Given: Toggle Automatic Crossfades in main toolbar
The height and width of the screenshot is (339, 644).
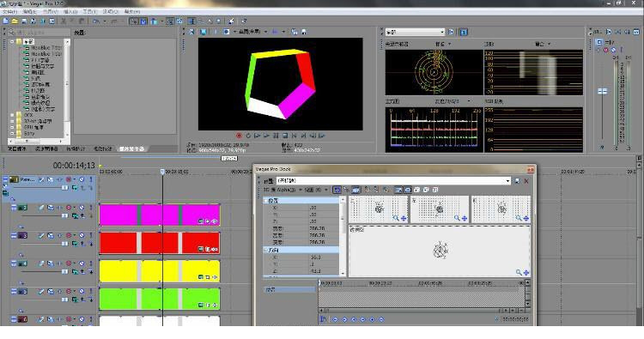Looking at the screenshot, I should [143, 21].
